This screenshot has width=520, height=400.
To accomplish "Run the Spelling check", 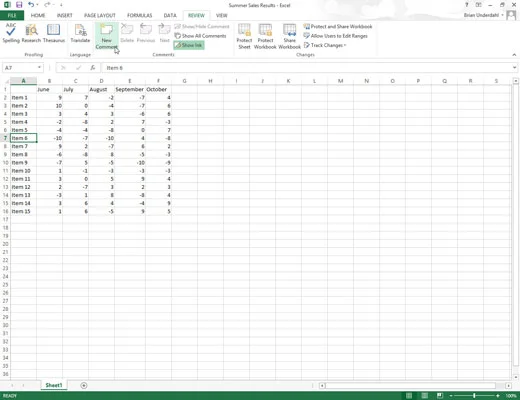I will pyautogui.click(x=11, y=33).
